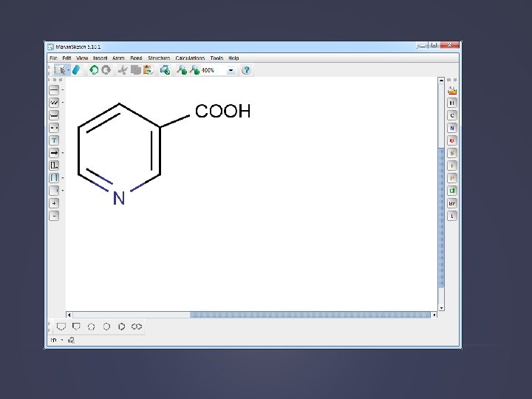532x399 pixels.
Task: Paste from the clipboard icon
Action: click(x=149, y=70)
